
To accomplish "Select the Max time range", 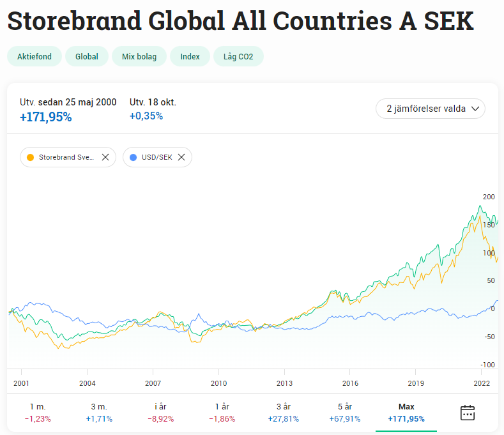I will [x=406, y=413].
